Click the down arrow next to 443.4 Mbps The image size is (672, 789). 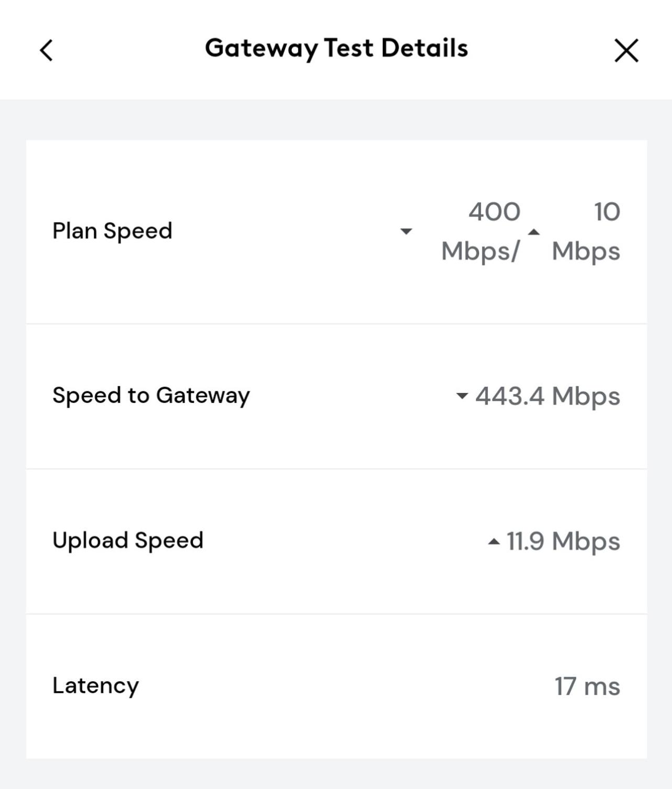[462, 396]
